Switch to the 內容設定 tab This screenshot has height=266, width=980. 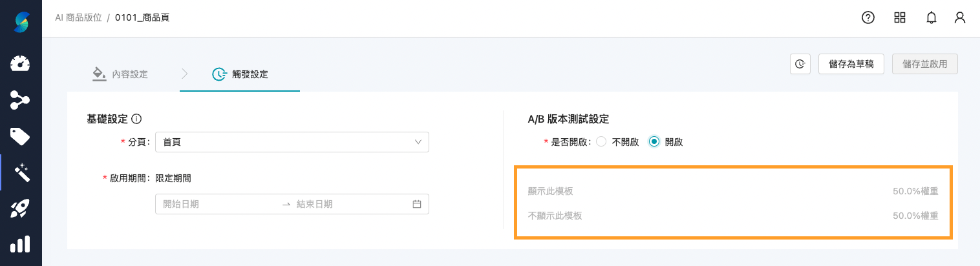(x=120, y=74)
